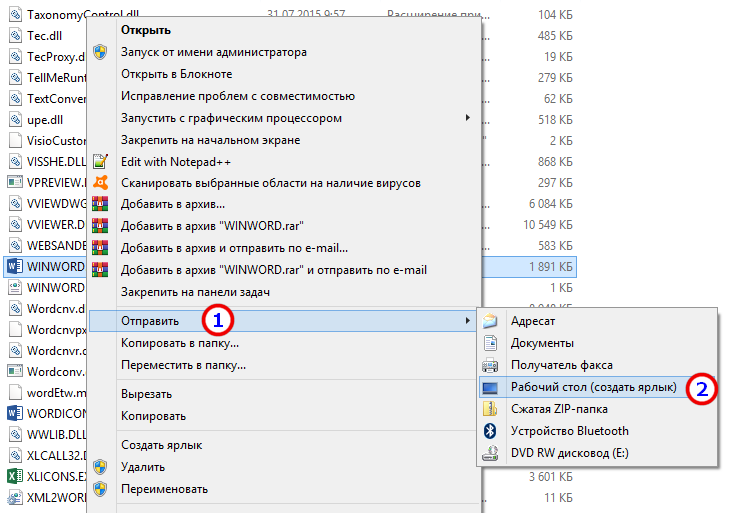Select Копировать in the context menu
732x513 pixels.
coord(153,416)
